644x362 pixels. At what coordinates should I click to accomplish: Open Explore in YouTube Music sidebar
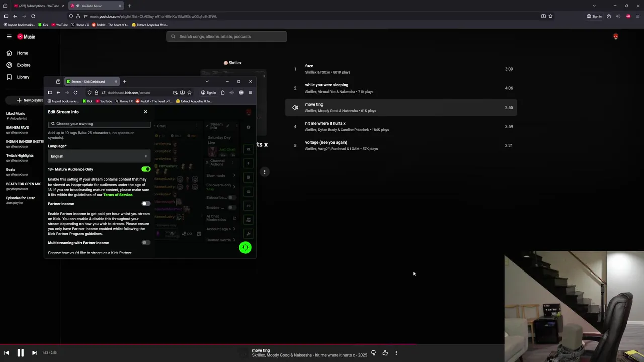point(19,65)
